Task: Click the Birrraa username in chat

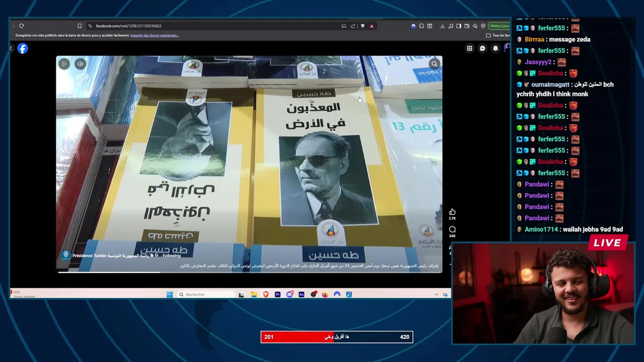Action: tap(534, 39)
